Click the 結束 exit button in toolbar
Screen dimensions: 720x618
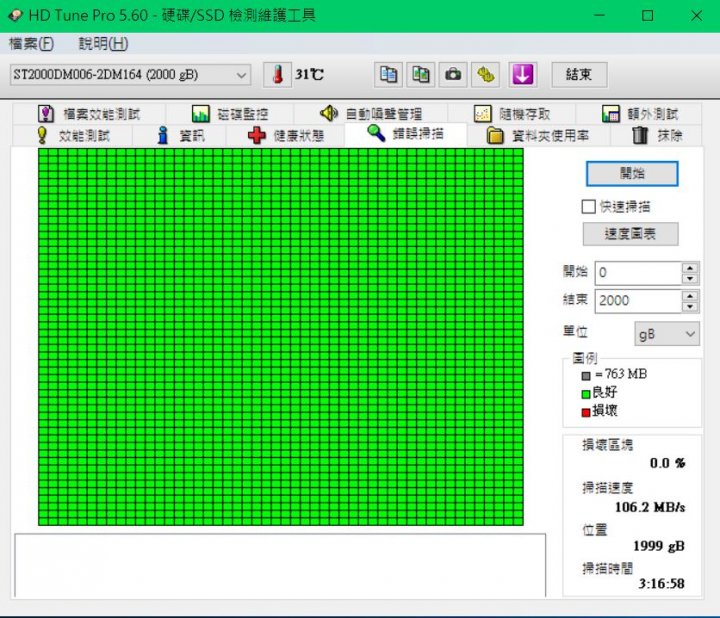(579, 74)
